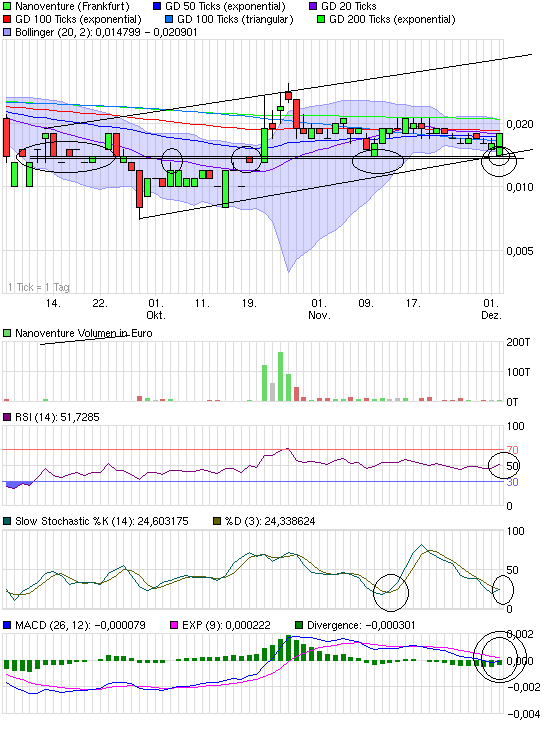Screen dimensions: 545x748
Task: Click the red GD 100 Ticks exponential swatch
Action: (x=7, y=20)
